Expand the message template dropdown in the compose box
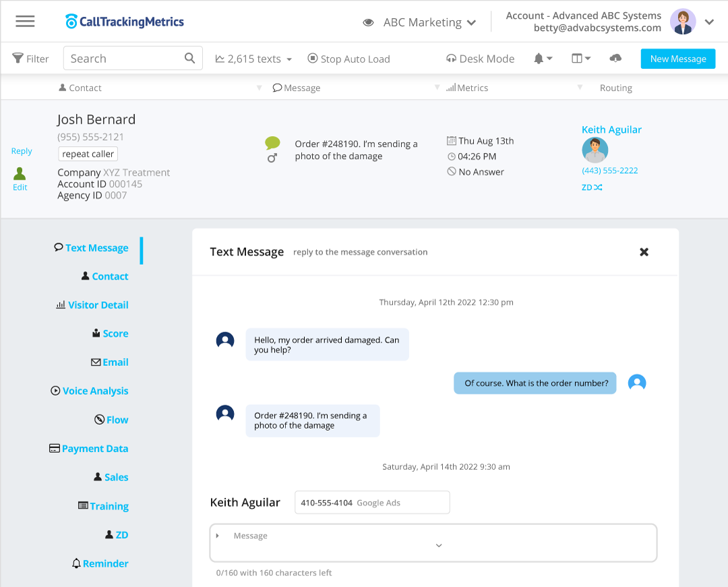 point(439,544)
